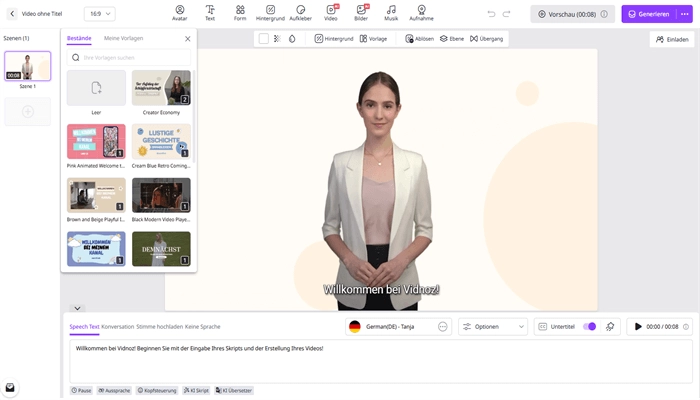Switch to the Meine Vorlagen tab

pos(123,38)
